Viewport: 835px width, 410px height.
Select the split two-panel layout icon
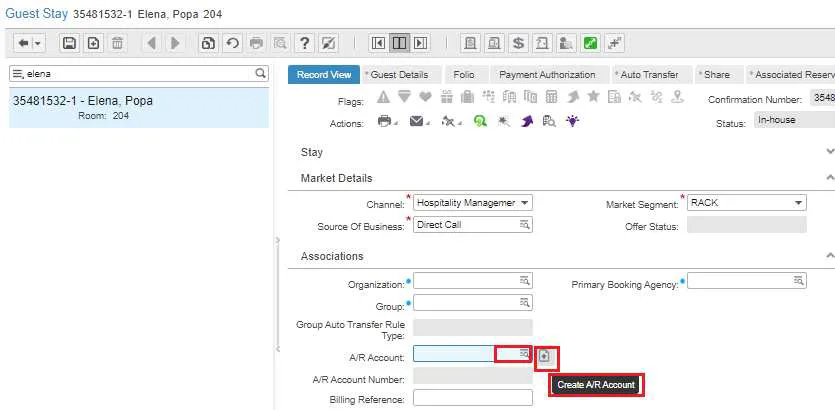pos(399,43)
